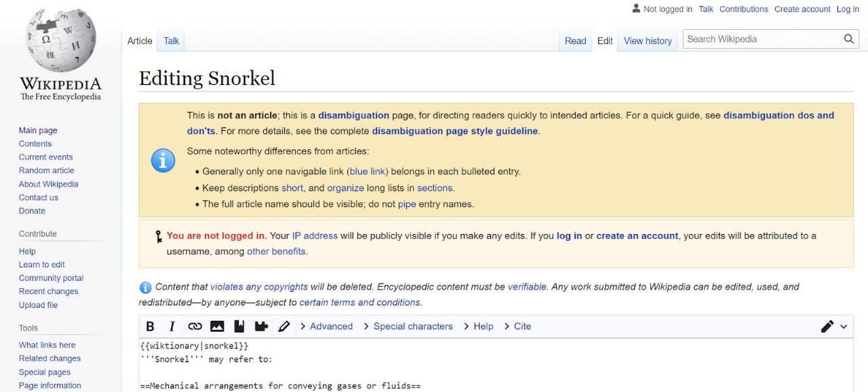This screenshot has width=868, height=392.
Task: Open the 'short' descriptions link
Action: [292, 188]
